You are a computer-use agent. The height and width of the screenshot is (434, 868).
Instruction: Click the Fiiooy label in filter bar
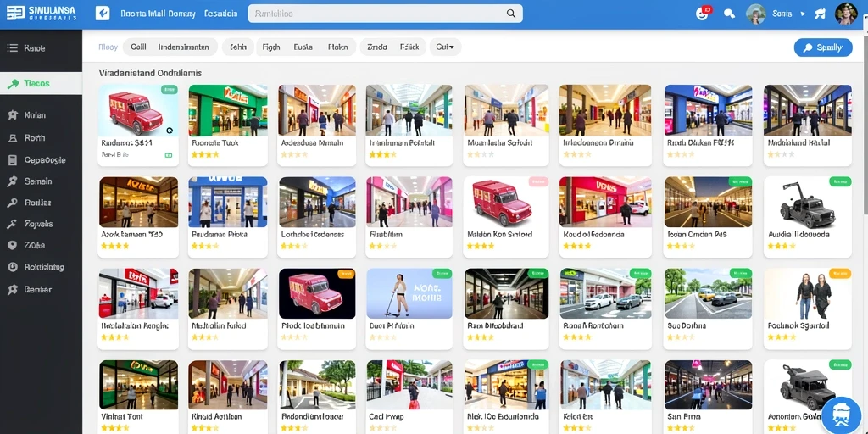[x=108, y=47]
